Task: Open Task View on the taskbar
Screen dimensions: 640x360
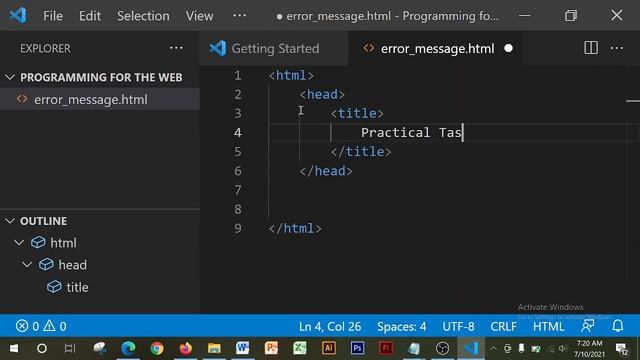Action: point(70,348)
